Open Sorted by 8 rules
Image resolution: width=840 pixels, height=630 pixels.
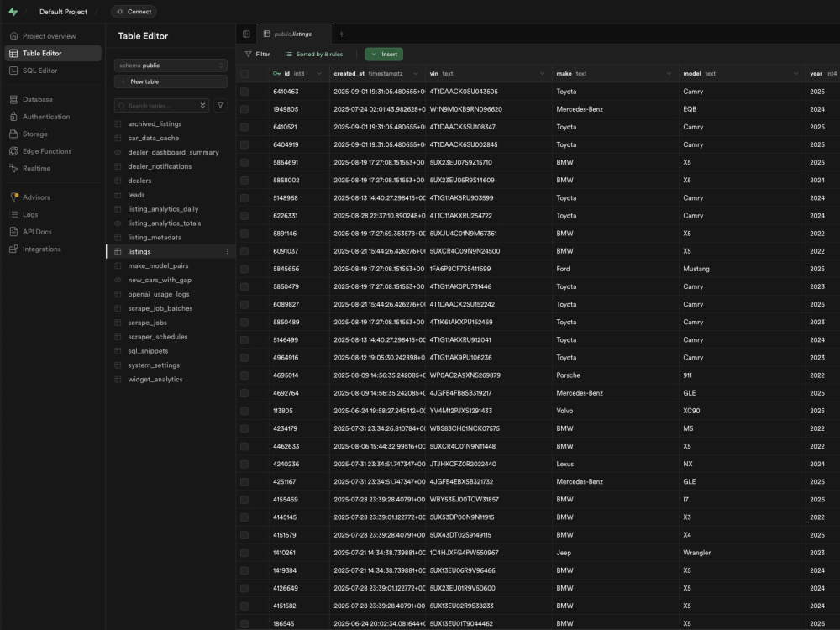314,54
